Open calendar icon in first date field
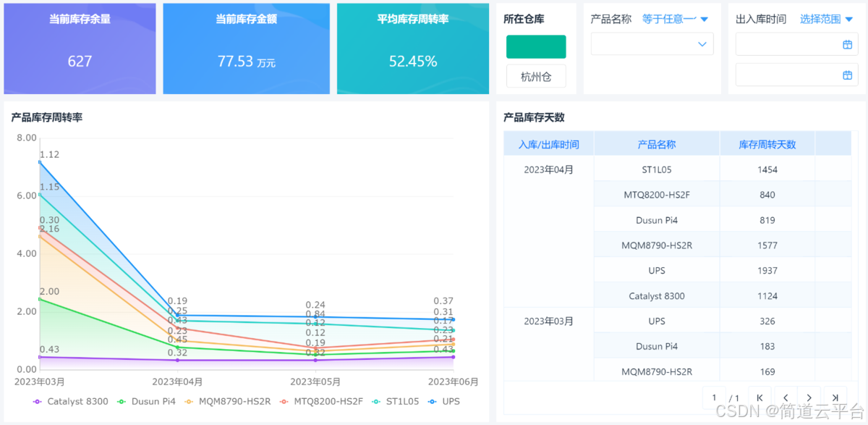 847,44
